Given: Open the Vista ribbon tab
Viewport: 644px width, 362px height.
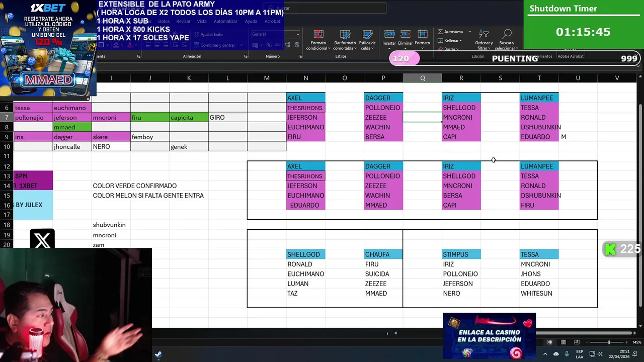Looking at the screenshot, I should point(202,21).
